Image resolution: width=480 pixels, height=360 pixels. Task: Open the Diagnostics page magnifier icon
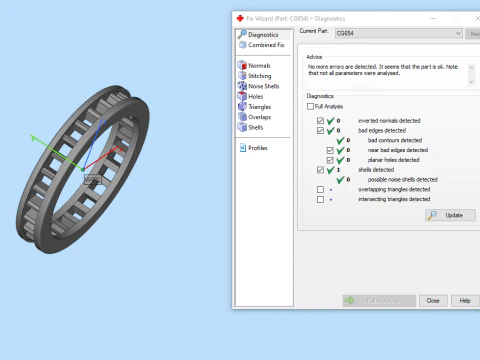click(242, 34)
